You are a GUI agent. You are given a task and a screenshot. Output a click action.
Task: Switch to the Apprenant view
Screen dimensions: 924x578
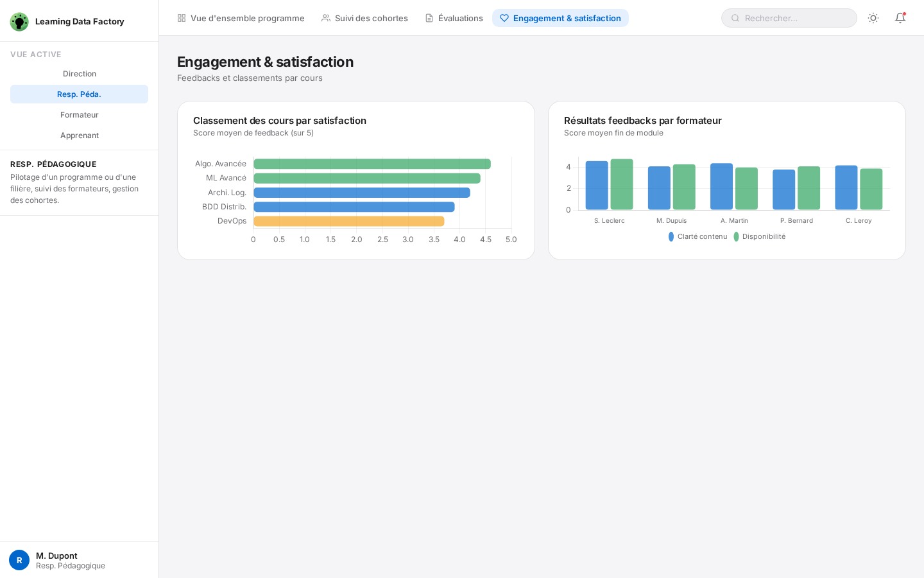(79, 136)
